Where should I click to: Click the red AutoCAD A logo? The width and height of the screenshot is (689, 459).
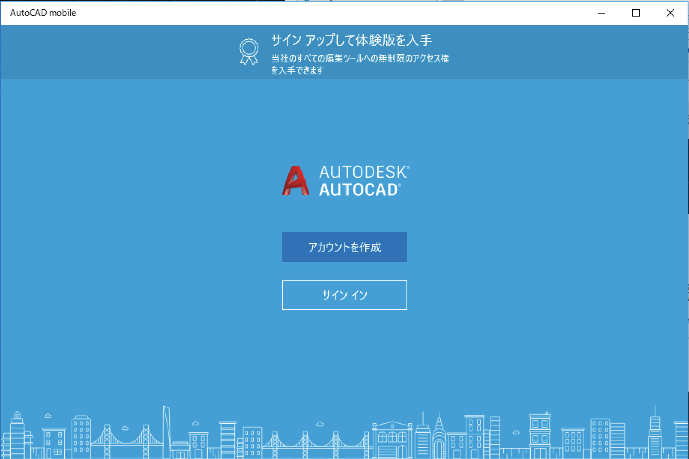(x=295, y=181)
